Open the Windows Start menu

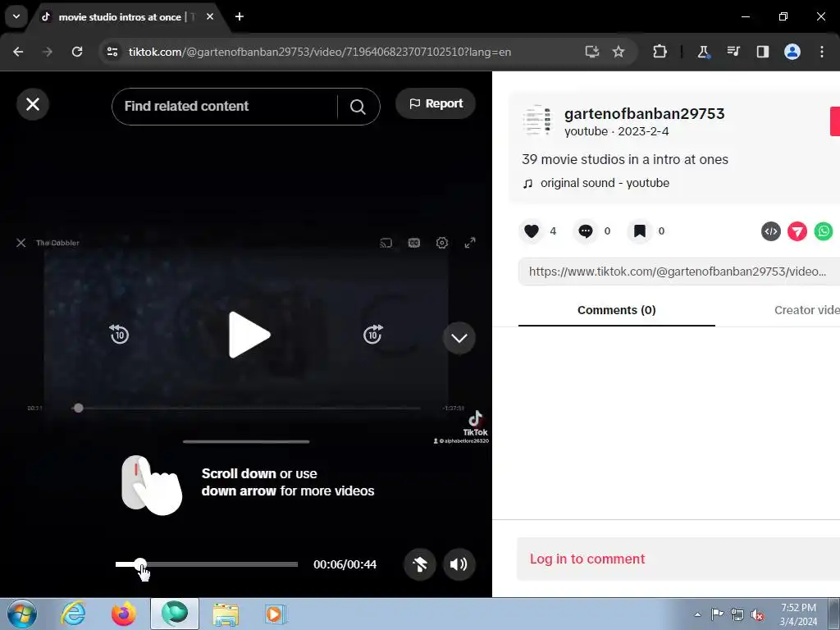coord(22,614)
